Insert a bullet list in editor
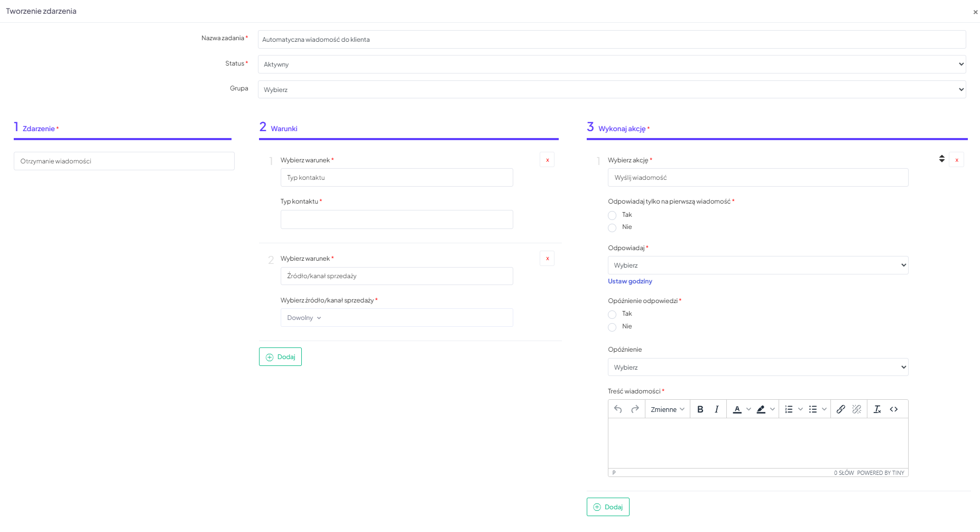Viewport: 980px width, 532px height. point(813,409)
